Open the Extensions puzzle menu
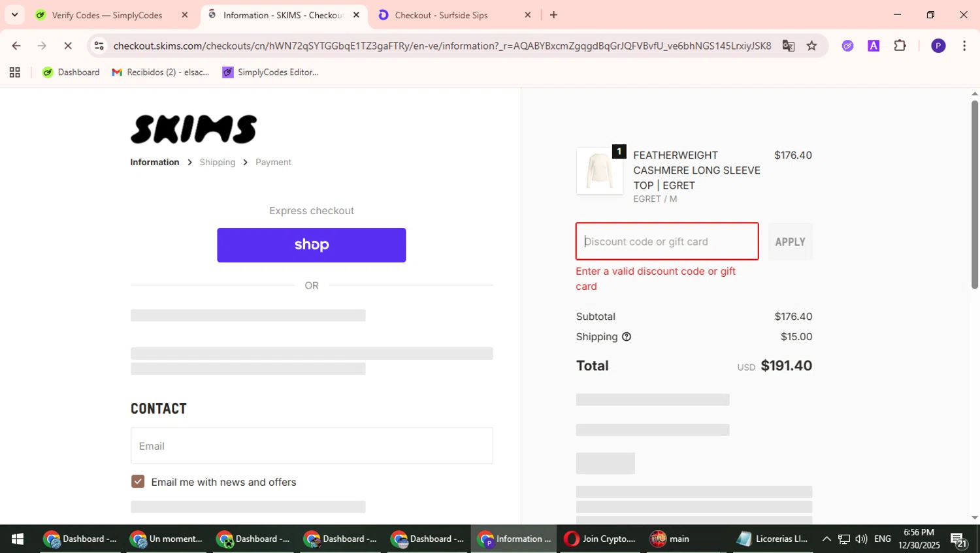 900,46
